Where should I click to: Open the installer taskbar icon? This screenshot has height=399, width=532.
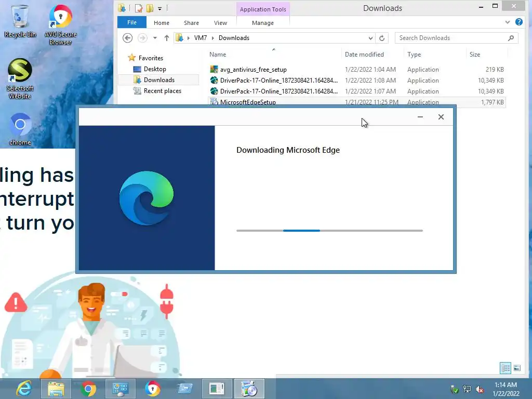point(249,389)
